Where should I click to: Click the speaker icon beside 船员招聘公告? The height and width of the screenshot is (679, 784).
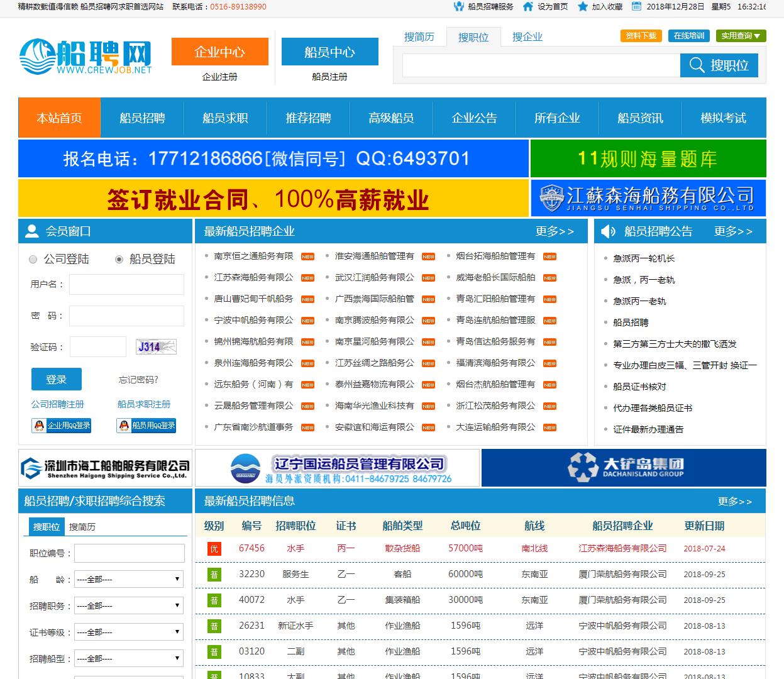click(x=608, y=231)
